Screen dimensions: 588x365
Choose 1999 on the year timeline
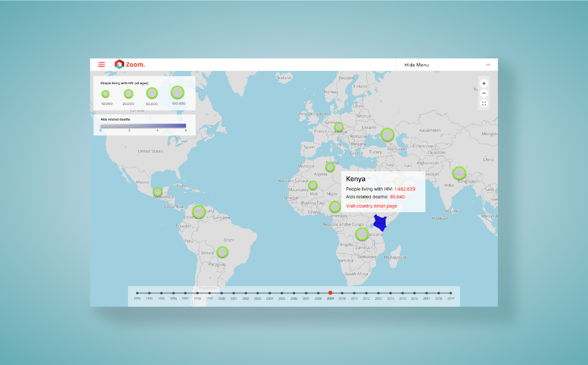point(210,293)
